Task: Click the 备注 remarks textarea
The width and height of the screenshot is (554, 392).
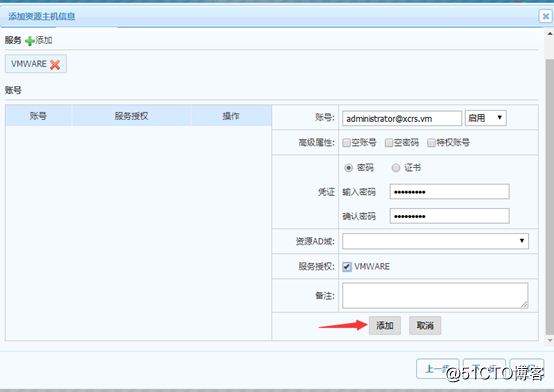Action: (x=435, y=295)
